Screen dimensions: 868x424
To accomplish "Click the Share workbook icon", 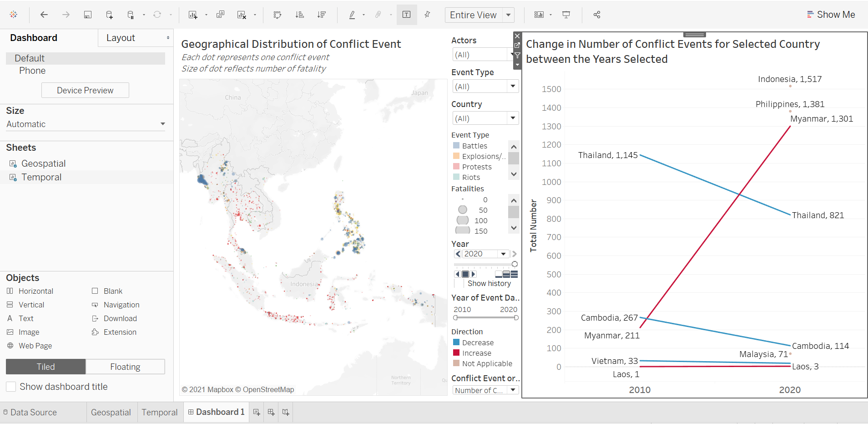I will point(597,15).
